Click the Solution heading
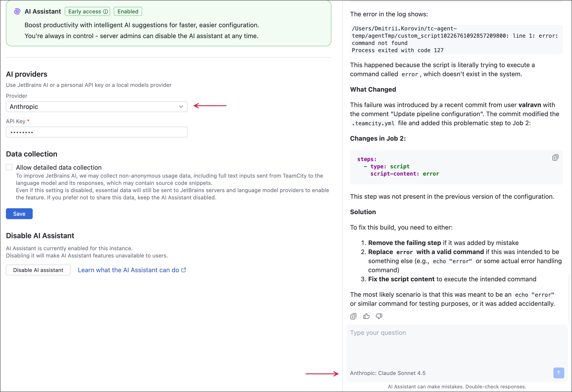The height and width of the screenshot is (392, 572). click(363, 212)
